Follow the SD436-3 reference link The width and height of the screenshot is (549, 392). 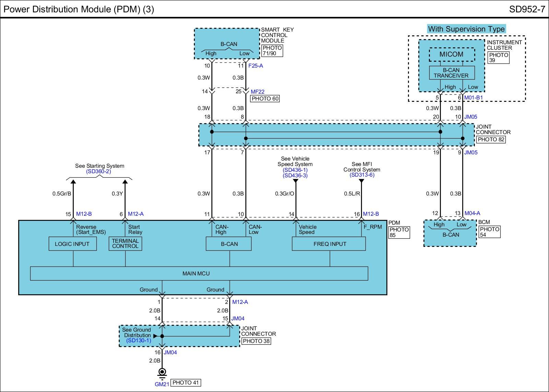295,175
